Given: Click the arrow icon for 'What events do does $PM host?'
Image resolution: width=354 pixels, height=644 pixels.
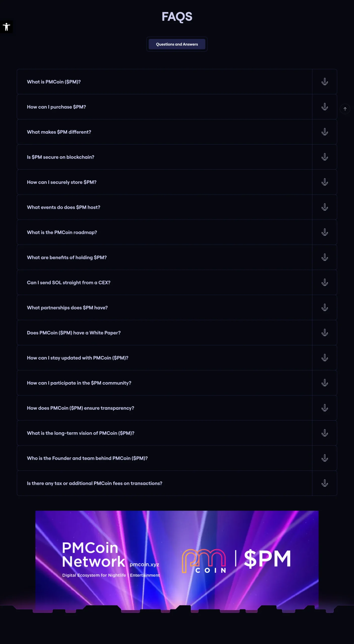Looking at the screenshot, I should [x=325, y=207].
